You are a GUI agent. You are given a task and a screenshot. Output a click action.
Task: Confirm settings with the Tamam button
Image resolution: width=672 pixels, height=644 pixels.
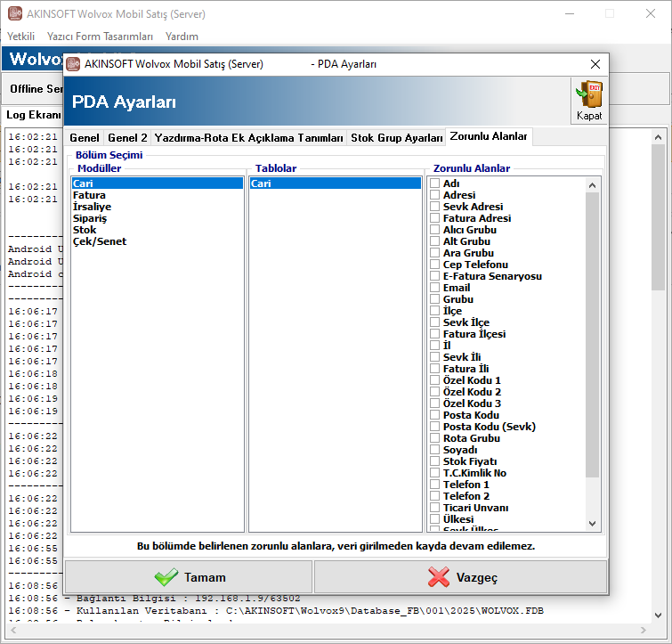[x=189, y=577]
